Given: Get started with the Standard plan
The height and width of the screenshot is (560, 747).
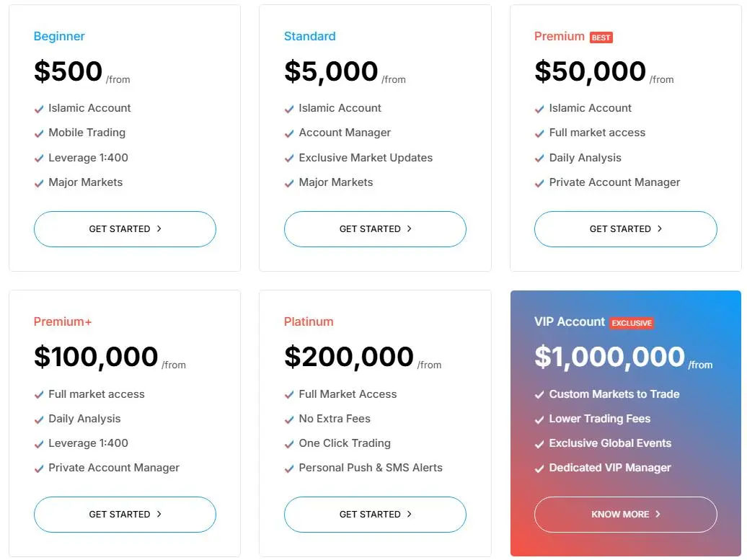Looking at the screenshot, I should tap(375, 229).
